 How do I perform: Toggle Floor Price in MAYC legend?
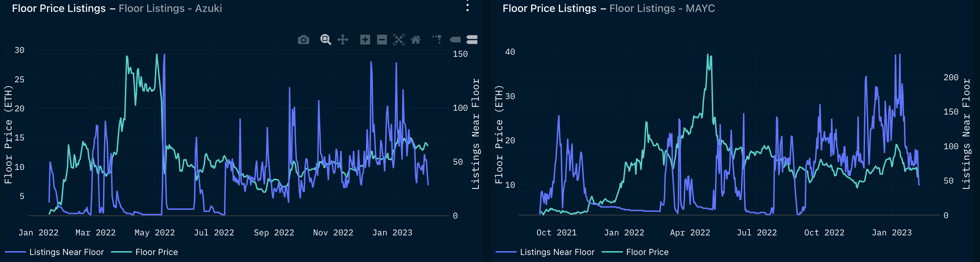[x=647, y=252]
